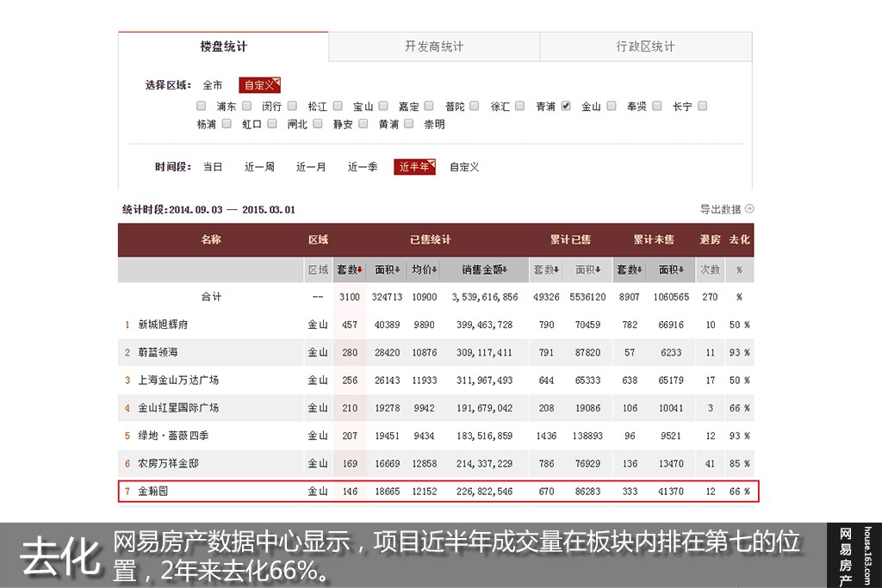Sort by 销售金额 using its sort arrow
Viewport: 882px width, 588px height.
tap(505, 269)
